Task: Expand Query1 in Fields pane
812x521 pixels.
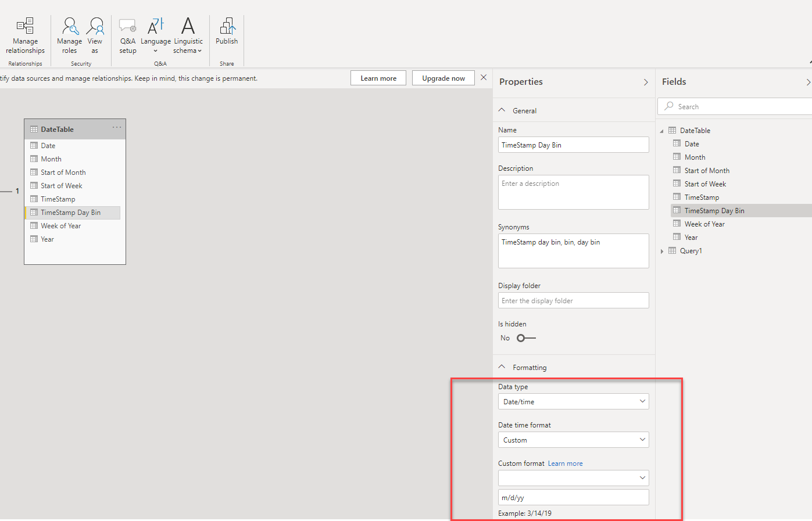Action: (661, 251)
